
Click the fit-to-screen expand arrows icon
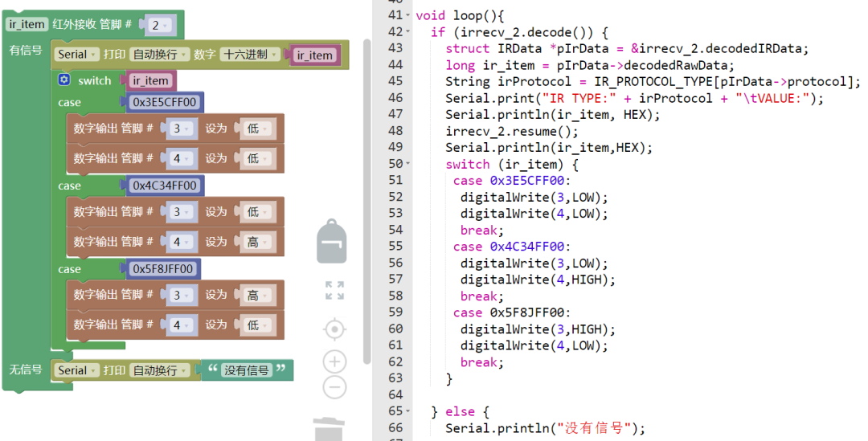coord(334,291)
